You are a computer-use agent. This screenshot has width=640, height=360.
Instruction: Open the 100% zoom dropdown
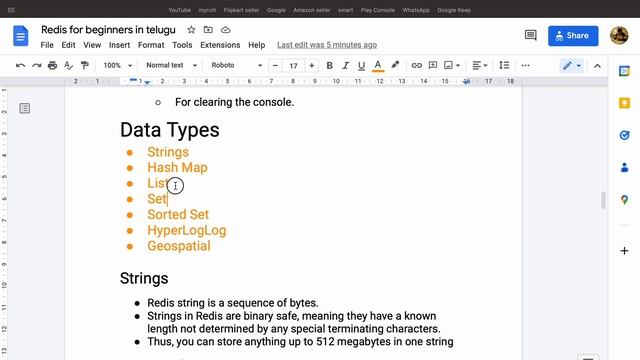118,65
